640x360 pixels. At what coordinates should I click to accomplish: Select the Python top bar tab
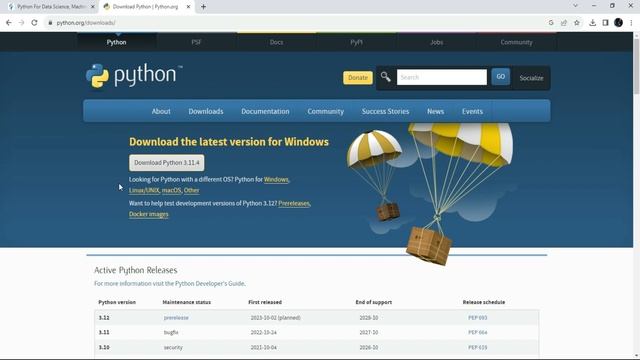coord(116,42)
